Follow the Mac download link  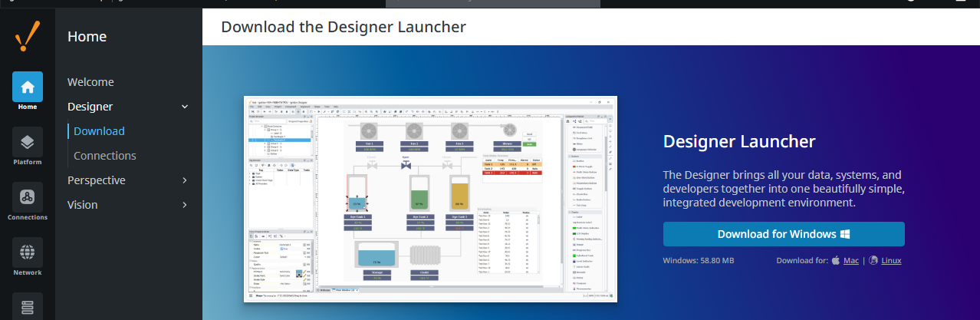pos(851,261)
